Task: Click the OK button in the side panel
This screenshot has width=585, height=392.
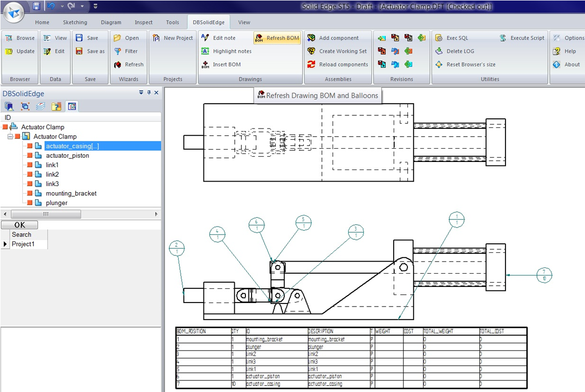Action: [x=19, y=225]
